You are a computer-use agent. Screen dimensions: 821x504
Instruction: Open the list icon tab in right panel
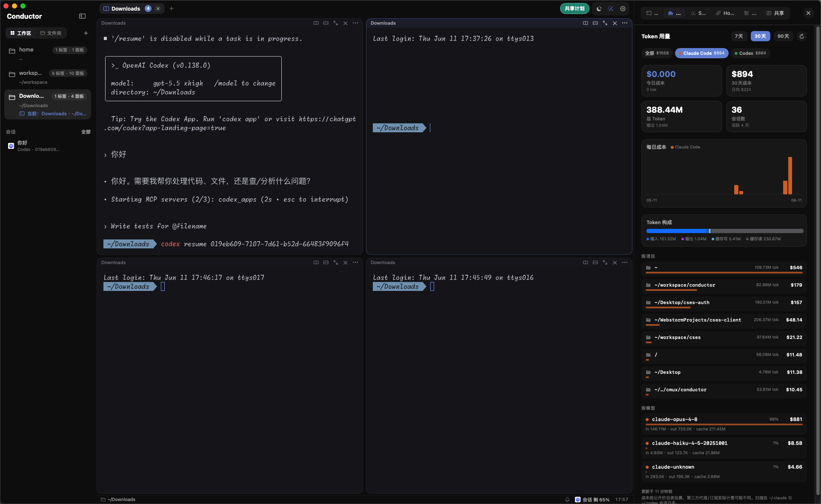click(750, 13)
